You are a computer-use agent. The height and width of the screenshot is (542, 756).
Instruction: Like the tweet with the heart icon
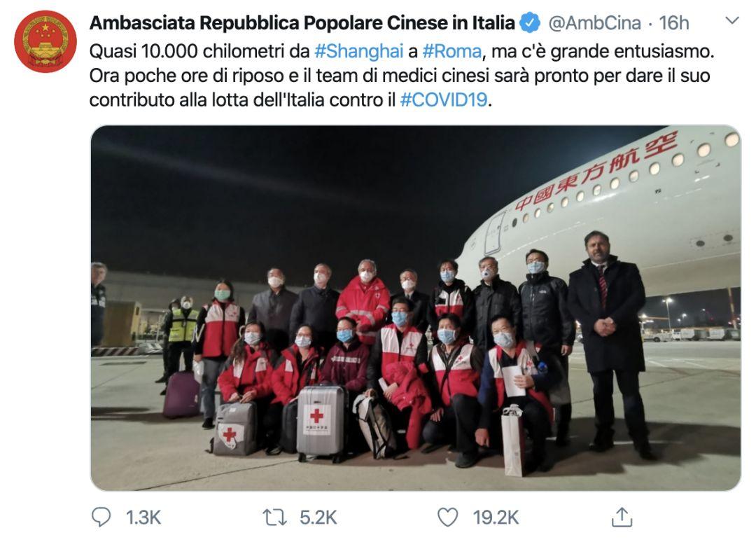point(447,517)
